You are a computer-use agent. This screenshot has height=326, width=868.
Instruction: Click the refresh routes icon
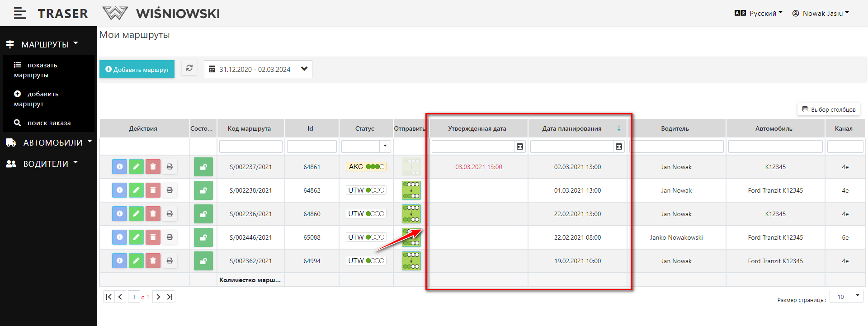point(189,68)
